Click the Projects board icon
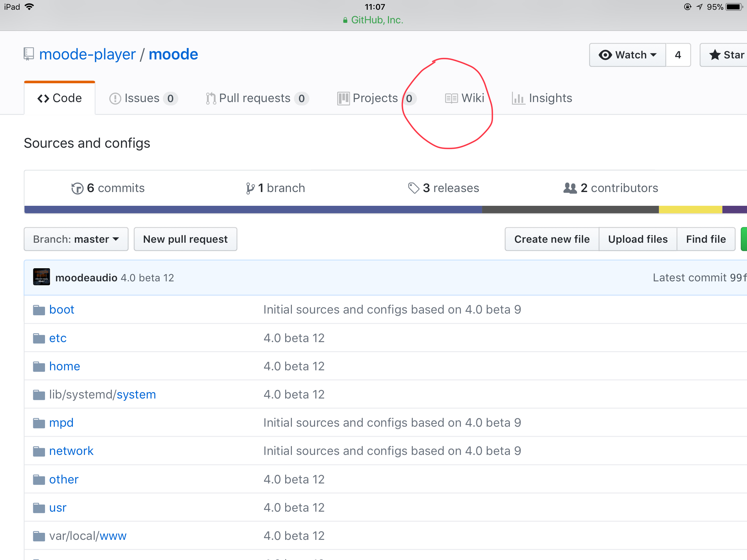This screenshot has height=560, width=747. (x=344, y=99)
